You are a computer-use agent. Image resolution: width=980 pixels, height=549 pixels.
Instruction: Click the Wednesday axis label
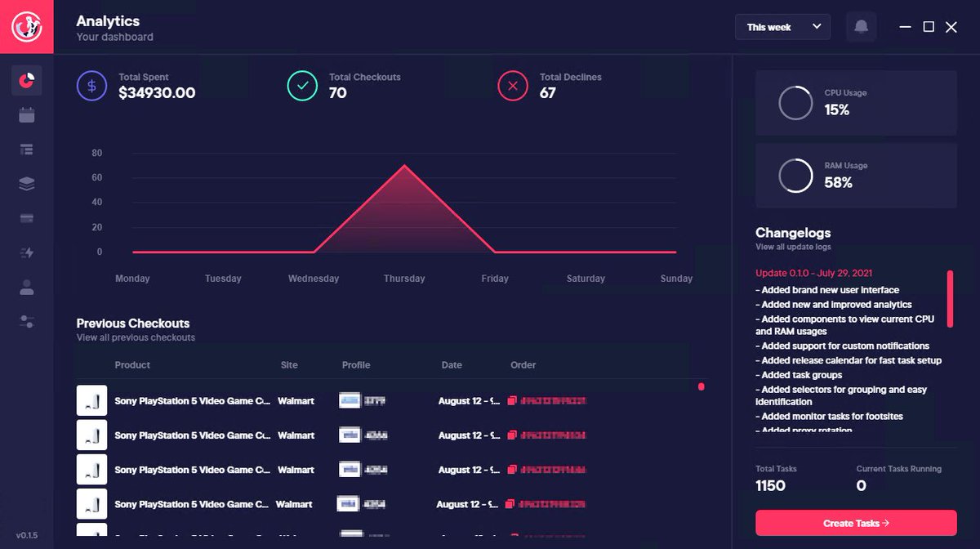pyautogui.click(x=314, y=279)
